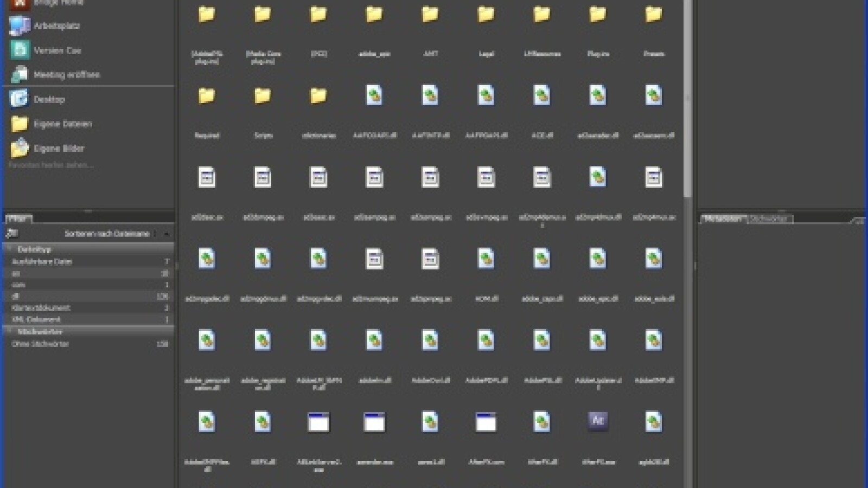The height and width of the screenshot is (488, 868).
Task: Switch to the Filter panel tab
Action: tap(18, 219)
